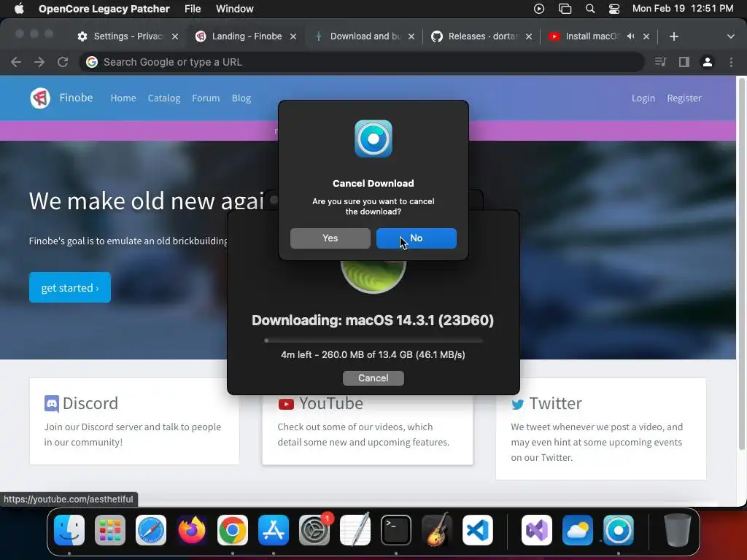Open Firefox from the Dock
This screenshot has height=560, width=747.
[192, 530]
